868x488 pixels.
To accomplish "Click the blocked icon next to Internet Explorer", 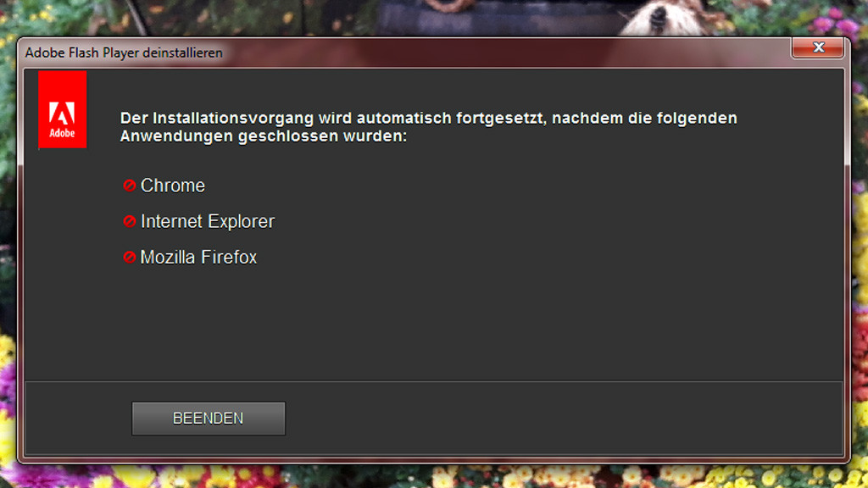I will click(130, 221).
